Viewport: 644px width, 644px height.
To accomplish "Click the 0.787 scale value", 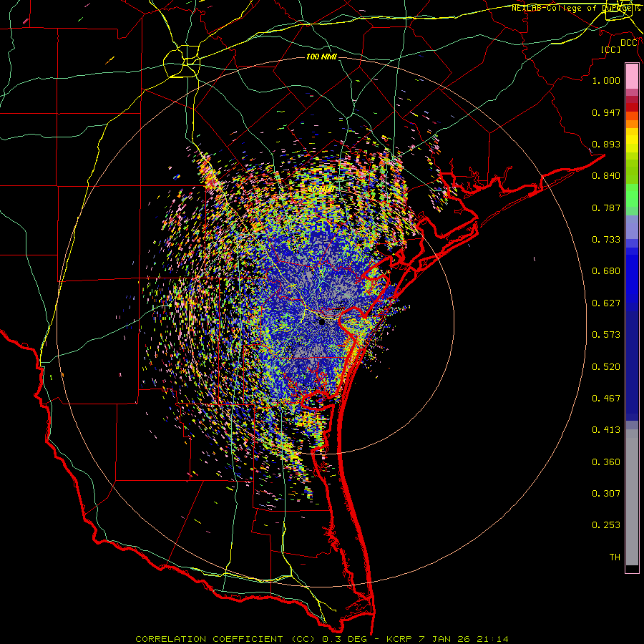I will (x=606, y=208).
